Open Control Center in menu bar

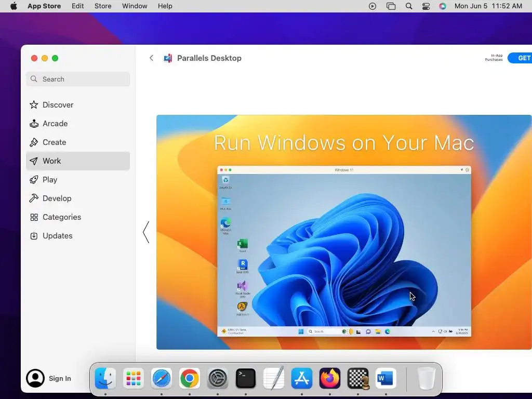coord(426,6)
